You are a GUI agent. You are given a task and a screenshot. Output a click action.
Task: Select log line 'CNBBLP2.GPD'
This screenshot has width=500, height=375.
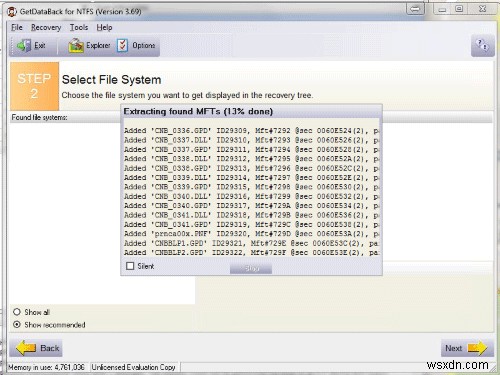(251, 253)
